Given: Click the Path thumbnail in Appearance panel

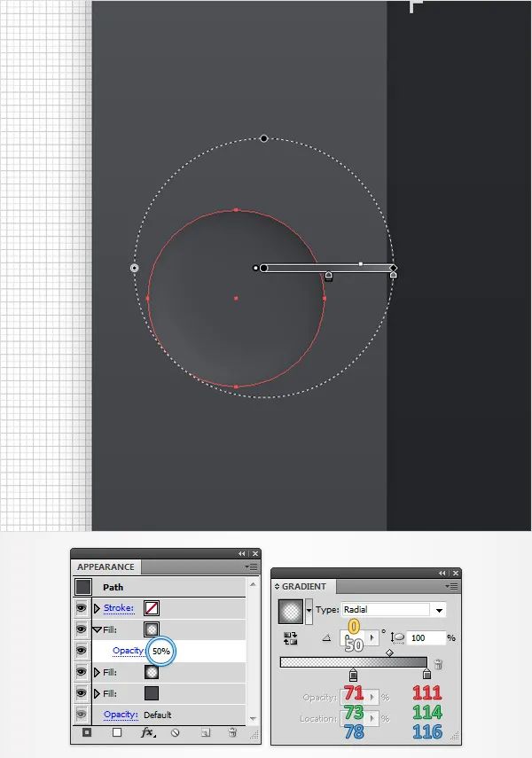Looking at the screenshot, I should pyautogui.click(x=83, y=588).
